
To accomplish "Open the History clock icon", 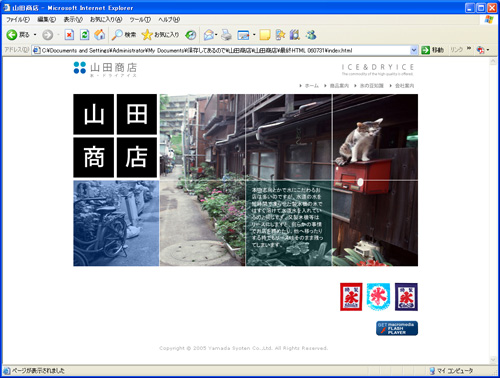I will (x=191, y=35).
